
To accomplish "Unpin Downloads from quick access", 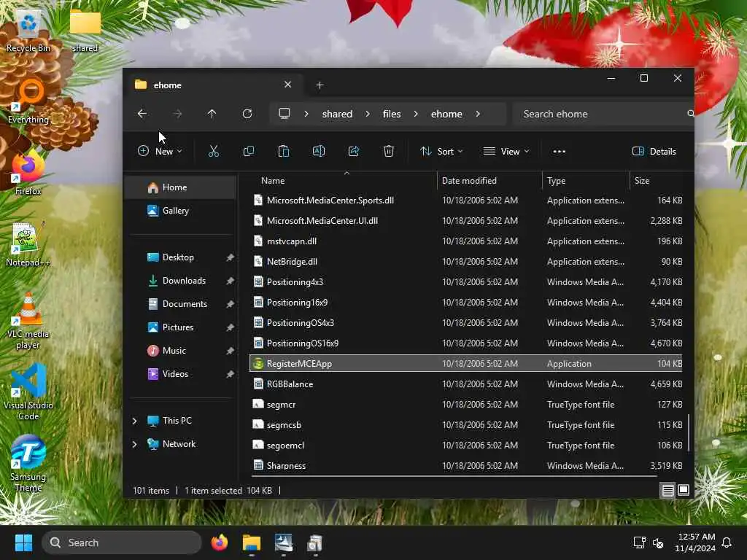I will [230, 281].
